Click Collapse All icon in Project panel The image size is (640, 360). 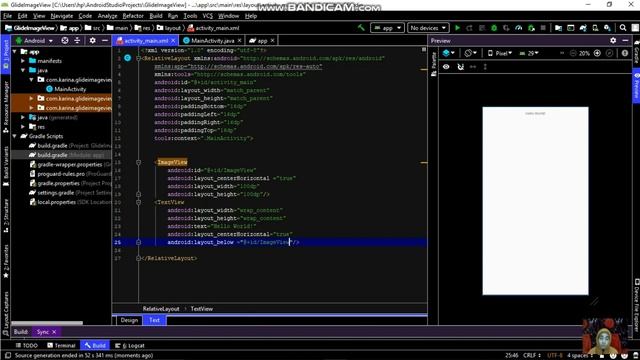[77, 40]
